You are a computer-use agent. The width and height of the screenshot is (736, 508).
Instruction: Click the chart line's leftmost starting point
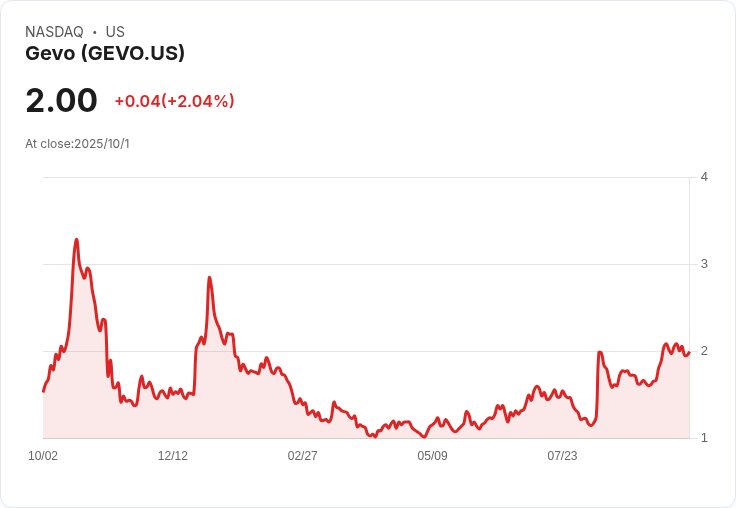click(x=44, y=391)
